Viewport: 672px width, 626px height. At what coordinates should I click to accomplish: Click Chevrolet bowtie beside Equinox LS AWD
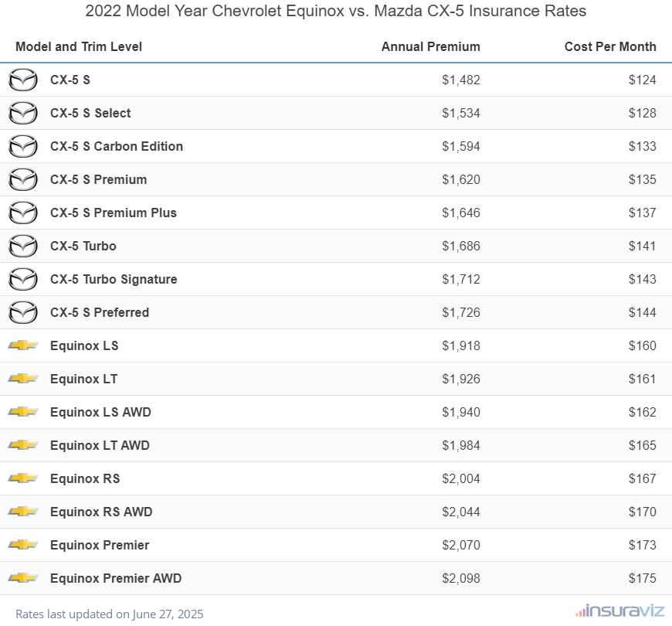point(23,412)
